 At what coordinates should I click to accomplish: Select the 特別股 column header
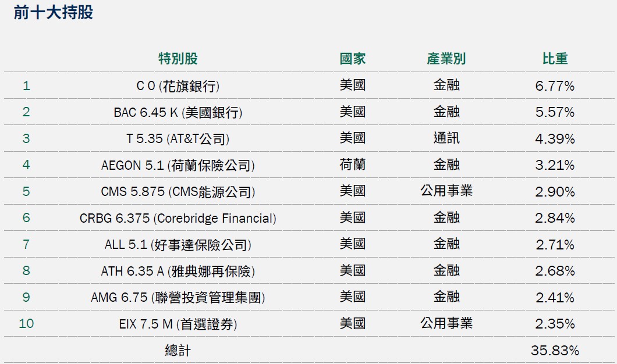(x=178, y=59)
